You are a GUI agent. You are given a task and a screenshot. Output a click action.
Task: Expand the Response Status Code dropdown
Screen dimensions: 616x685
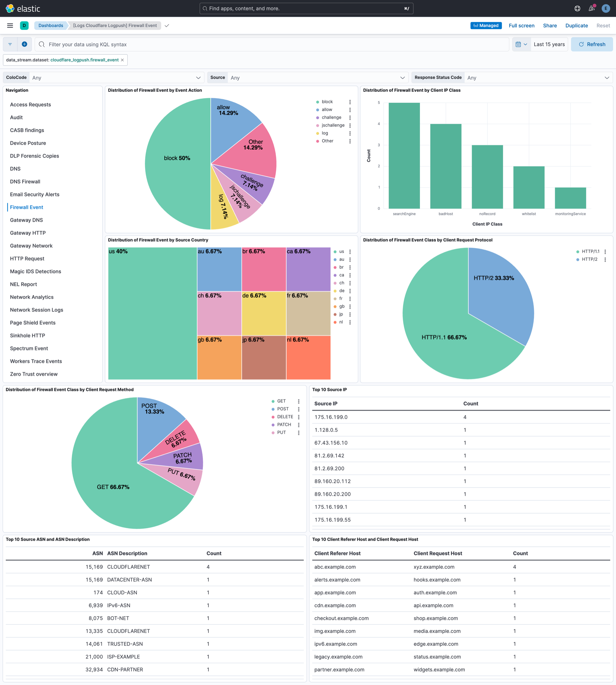pos(538,78)
